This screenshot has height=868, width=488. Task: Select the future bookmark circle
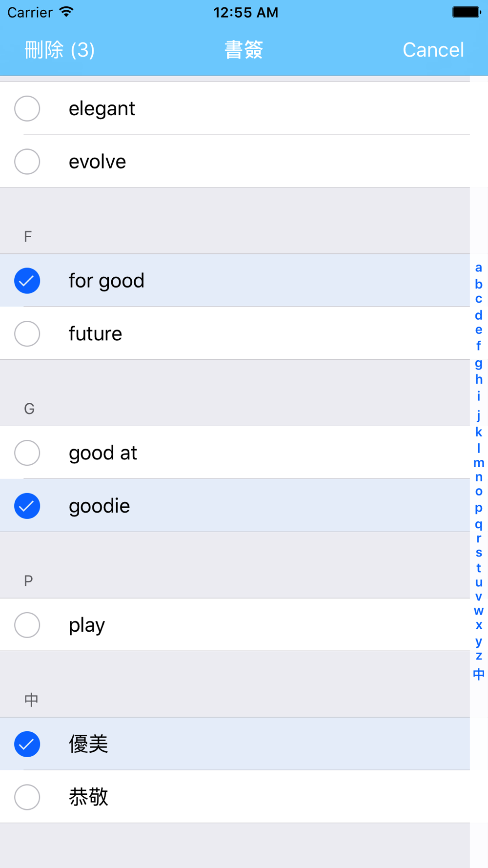tap(27, 334)
